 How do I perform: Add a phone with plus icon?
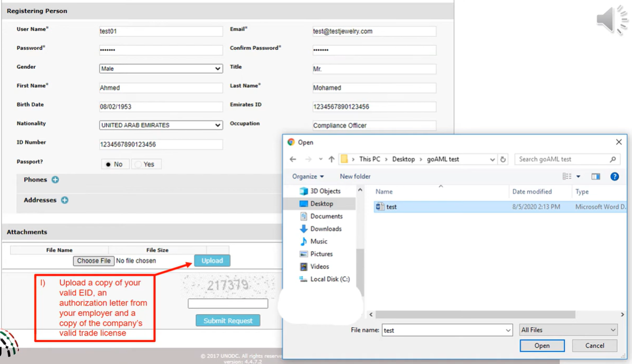pyautogui.click(x=55, y=180)
